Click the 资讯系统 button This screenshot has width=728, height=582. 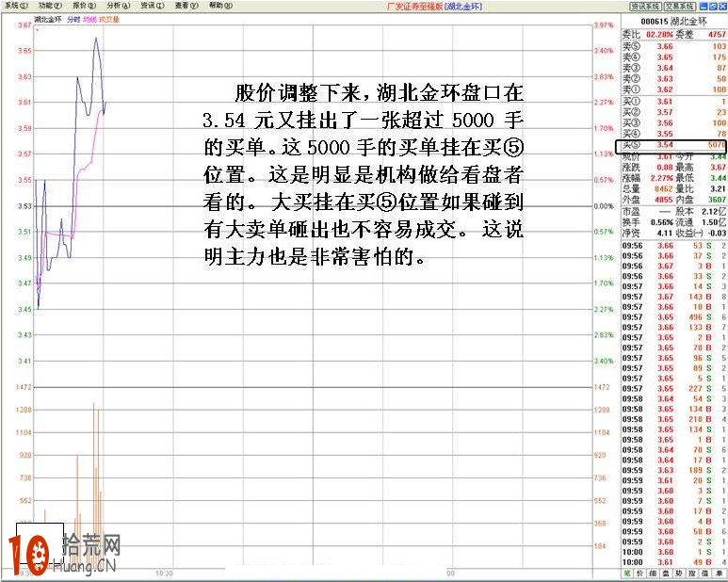click(645, 6)
